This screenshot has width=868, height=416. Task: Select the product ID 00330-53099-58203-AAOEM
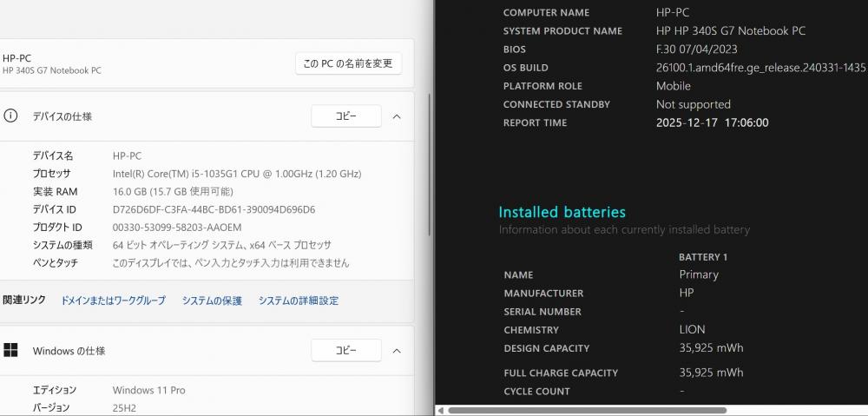[177, 228]
